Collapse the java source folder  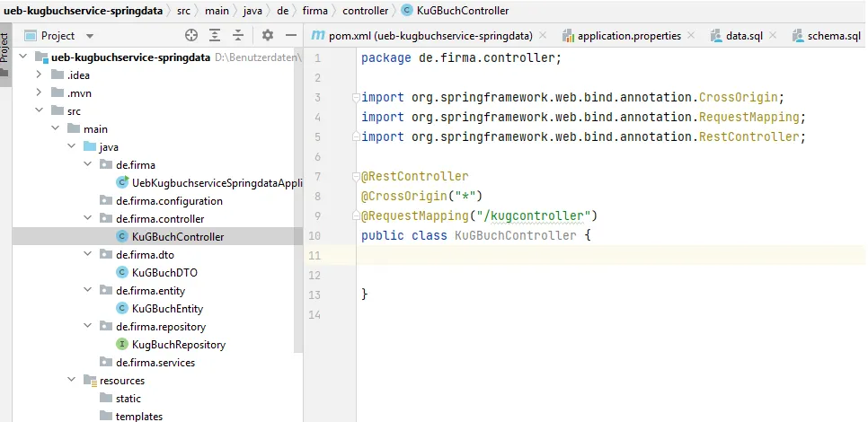coord(71,146)
